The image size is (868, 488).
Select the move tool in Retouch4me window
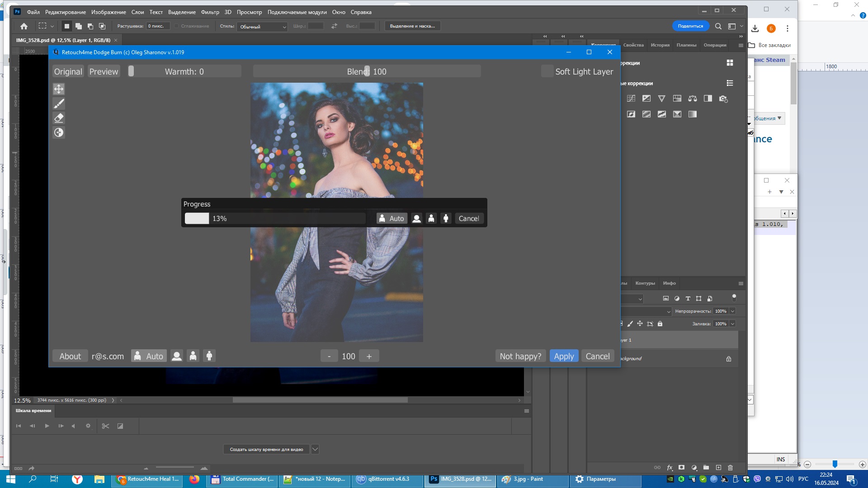point(59,89)
